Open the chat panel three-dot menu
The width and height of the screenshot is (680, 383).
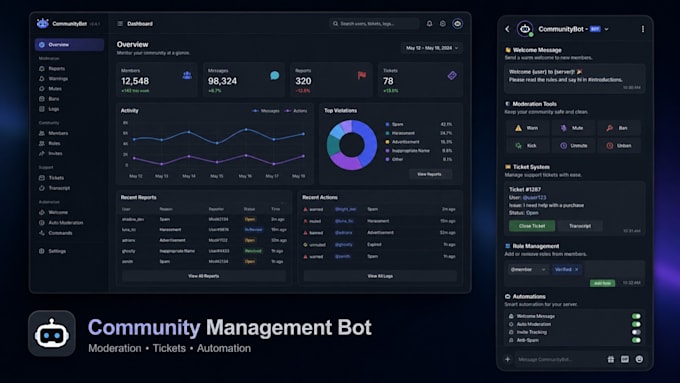pyautogui.click(x=643, y=29)
